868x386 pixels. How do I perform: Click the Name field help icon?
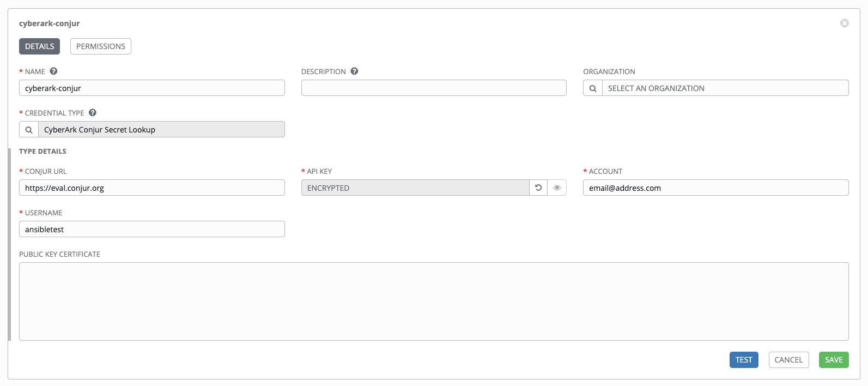(53, 71)
